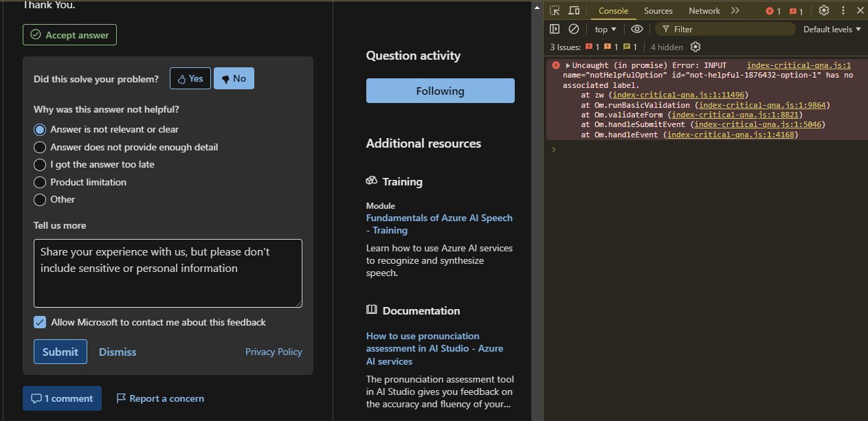This screenshot has height=421, width=868.
Task: Switch to the Sources tab
Action: click(658, 10)
